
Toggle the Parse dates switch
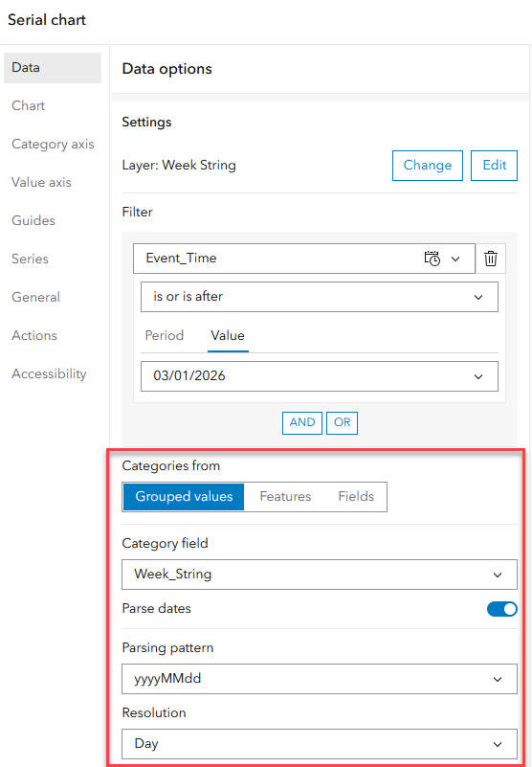pos(501,609)
